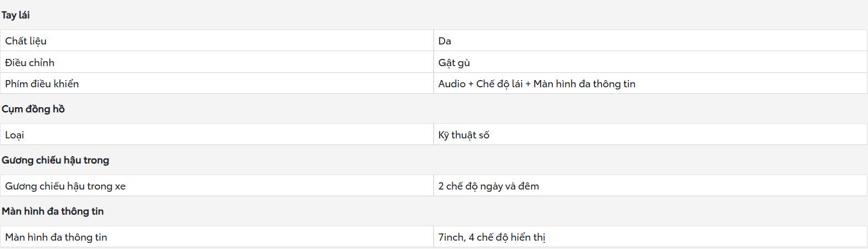Click the Cụm đồng hồ section heading

pyautogui.click(x=33, y=109)
